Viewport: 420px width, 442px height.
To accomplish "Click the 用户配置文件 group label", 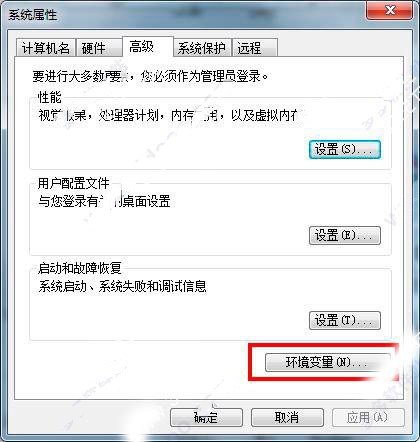I will (73, 183).
